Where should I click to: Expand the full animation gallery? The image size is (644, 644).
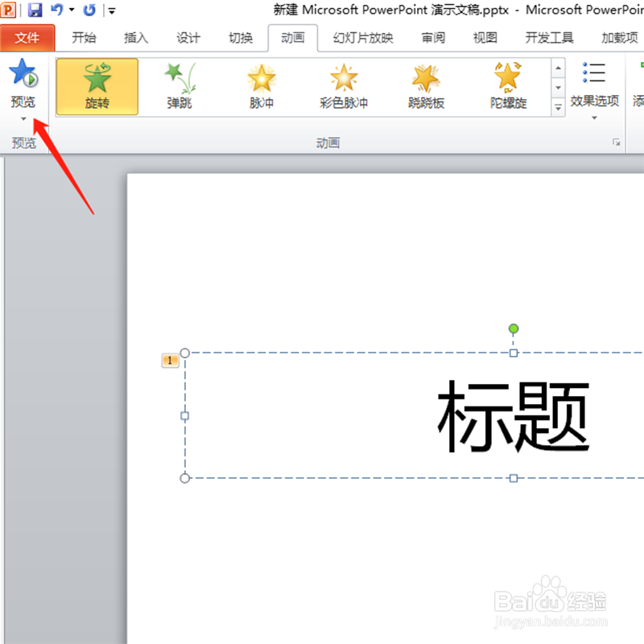point(558,108)
